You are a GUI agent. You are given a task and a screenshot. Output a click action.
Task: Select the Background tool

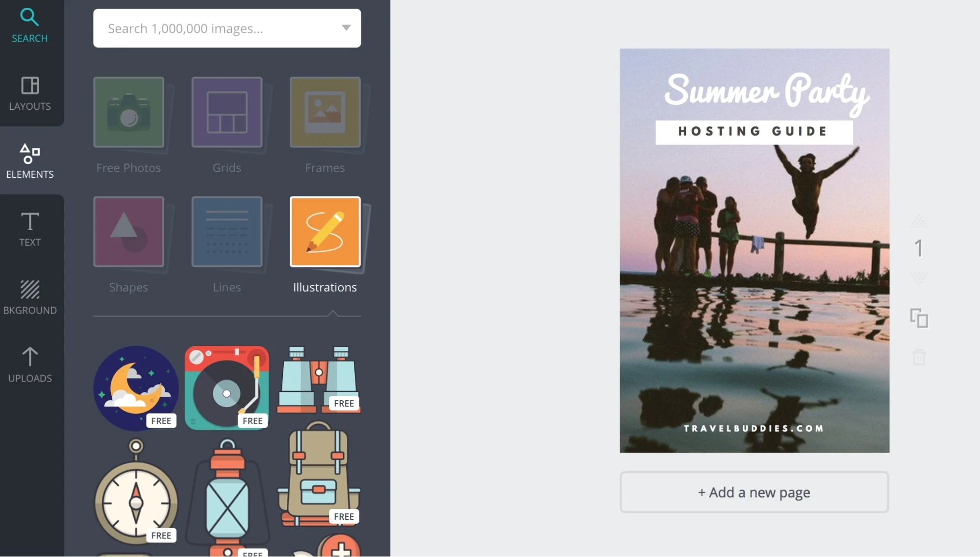pyautogui.click(x=29, y=295)
